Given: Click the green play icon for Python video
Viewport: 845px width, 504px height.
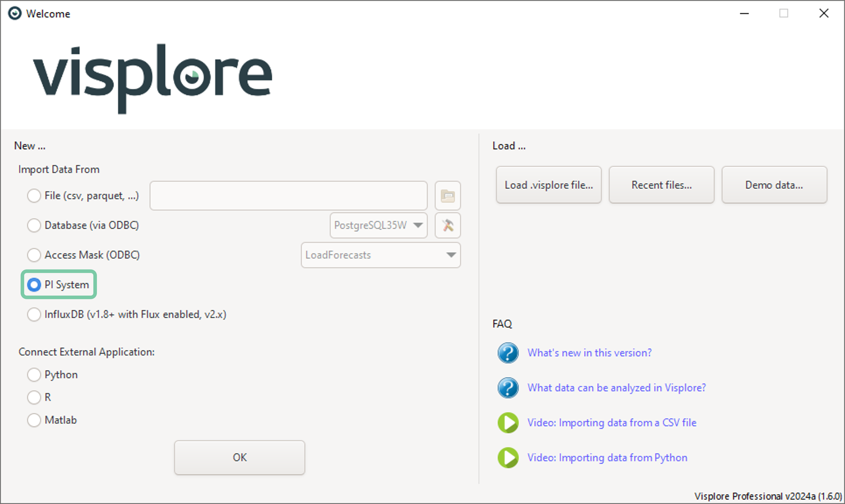Looking at the screenshot, I should point(508,458).
